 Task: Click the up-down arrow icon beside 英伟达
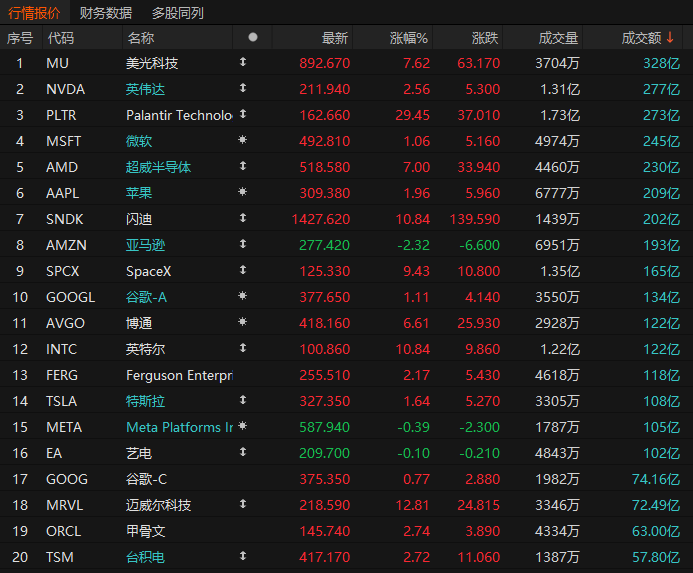tap(243, 88)
